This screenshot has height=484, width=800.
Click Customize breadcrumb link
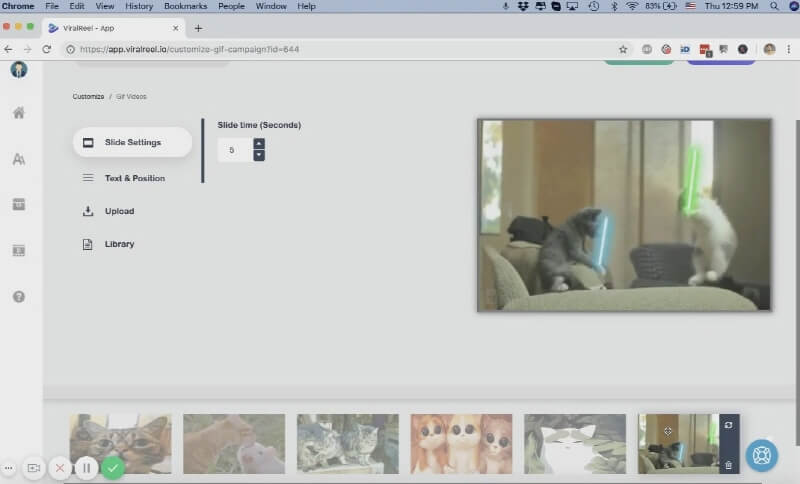pos(88,96)
